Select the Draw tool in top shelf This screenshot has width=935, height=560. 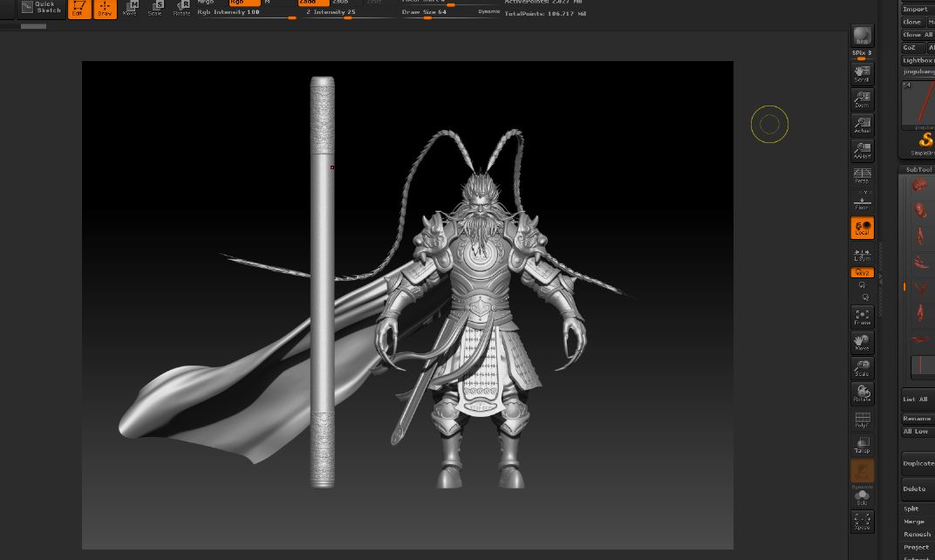tap(105, 9)
